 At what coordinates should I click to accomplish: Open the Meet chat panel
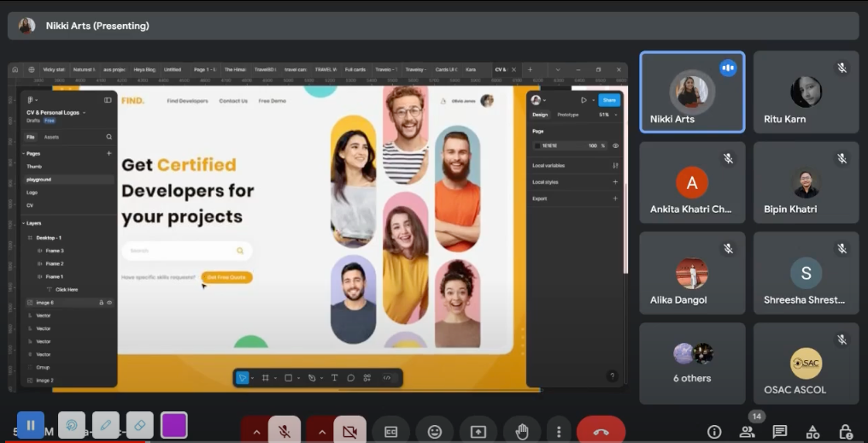coord(780,432)
